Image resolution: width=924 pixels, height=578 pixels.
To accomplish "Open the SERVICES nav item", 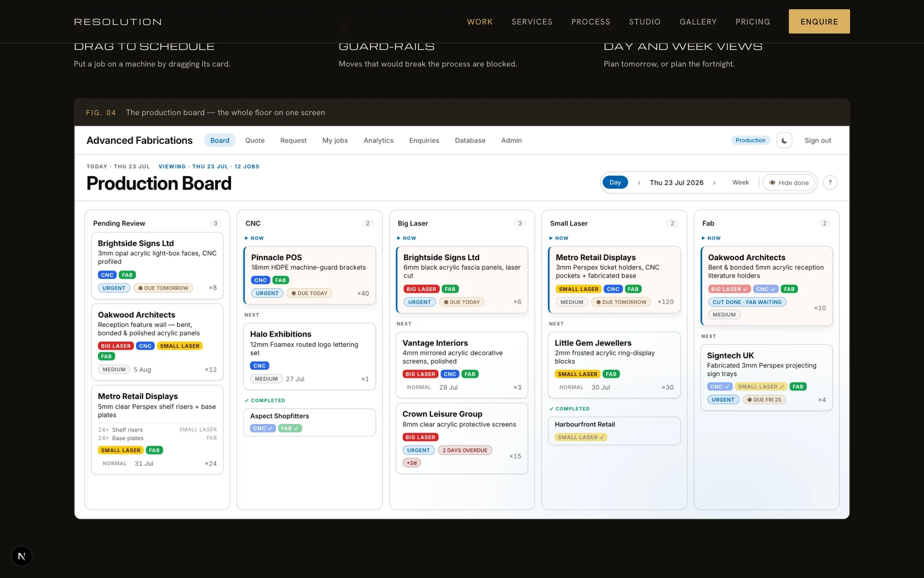I will click(532, 22).
